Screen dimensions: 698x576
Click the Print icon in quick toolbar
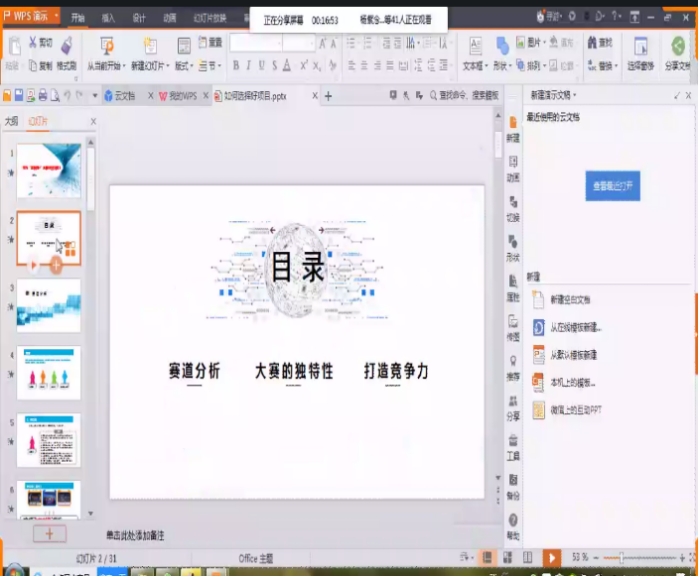pos(43,95)
